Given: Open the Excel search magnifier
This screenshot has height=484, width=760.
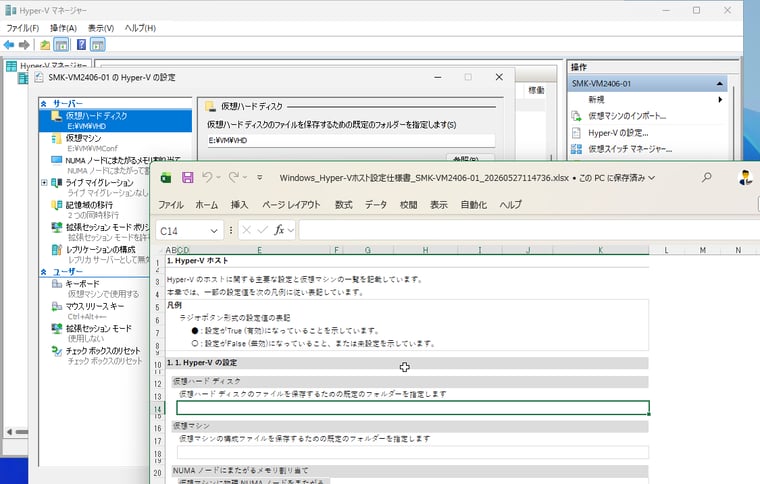Looking at the screenshot, I should pos(707,177).
